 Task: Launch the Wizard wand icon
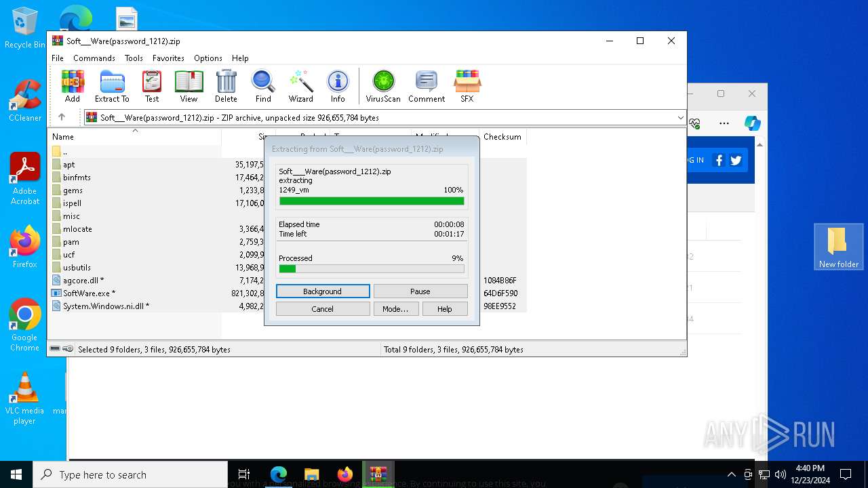[x=301, y=86]
